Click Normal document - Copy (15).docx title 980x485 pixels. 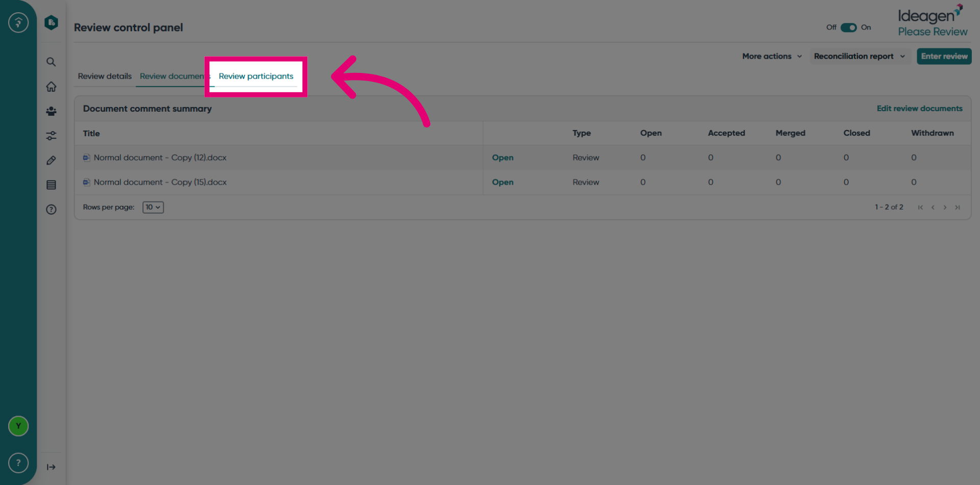pos(160,182)
